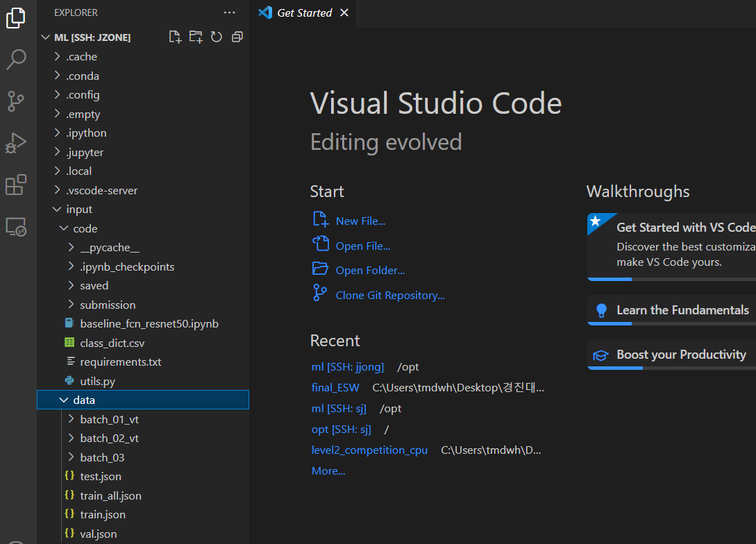Image resolution: width=756 pixels, height=544 pixels.
Task: Open the Run and Debug view icon
Action: (x=16, y=143)
